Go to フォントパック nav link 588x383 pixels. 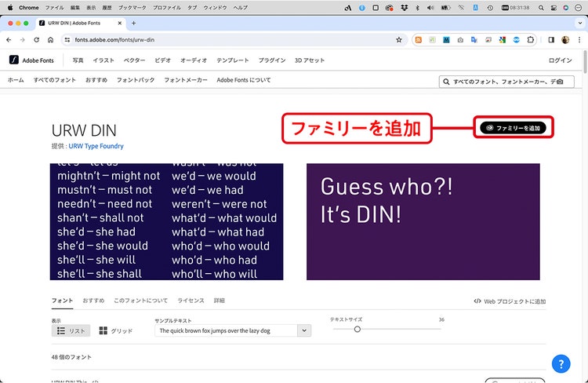click(x=136, y=80)
